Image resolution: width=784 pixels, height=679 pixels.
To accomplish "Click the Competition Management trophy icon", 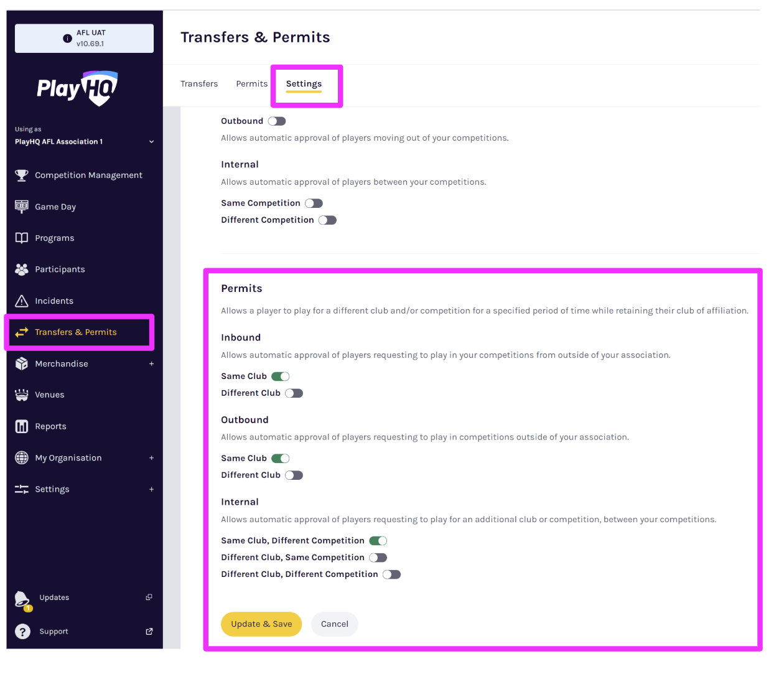I will 22,176.
